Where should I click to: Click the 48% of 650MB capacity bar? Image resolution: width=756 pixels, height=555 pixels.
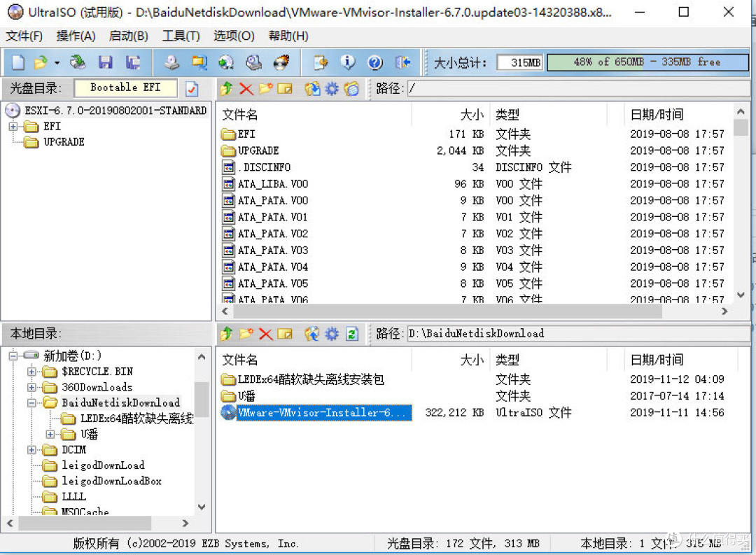click(647, 62)
